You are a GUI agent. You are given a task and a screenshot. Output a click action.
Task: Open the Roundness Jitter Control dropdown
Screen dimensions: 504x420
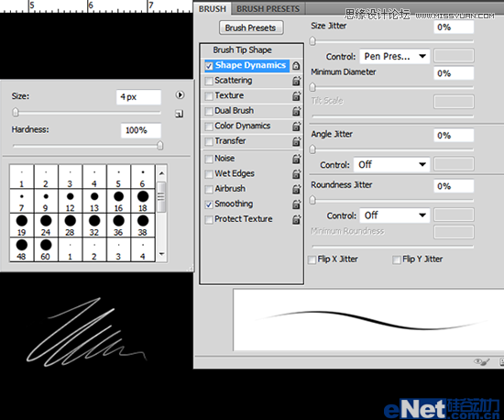pos(394,216)
